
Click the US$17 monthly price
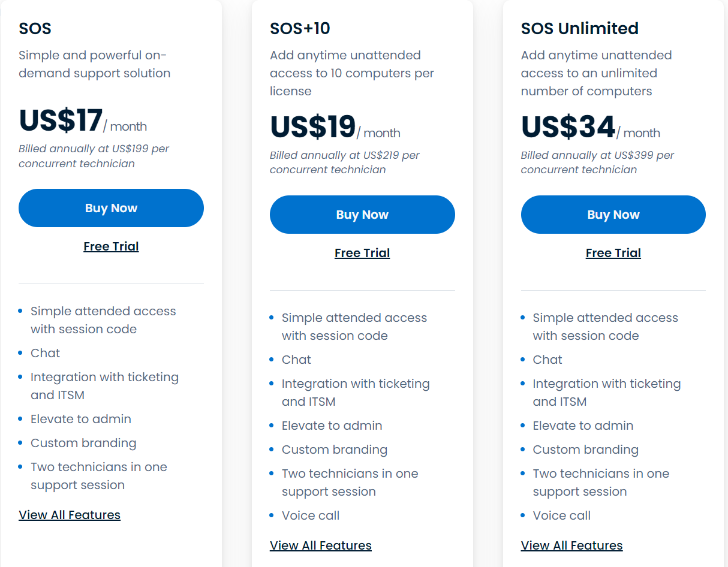(61, 120)
